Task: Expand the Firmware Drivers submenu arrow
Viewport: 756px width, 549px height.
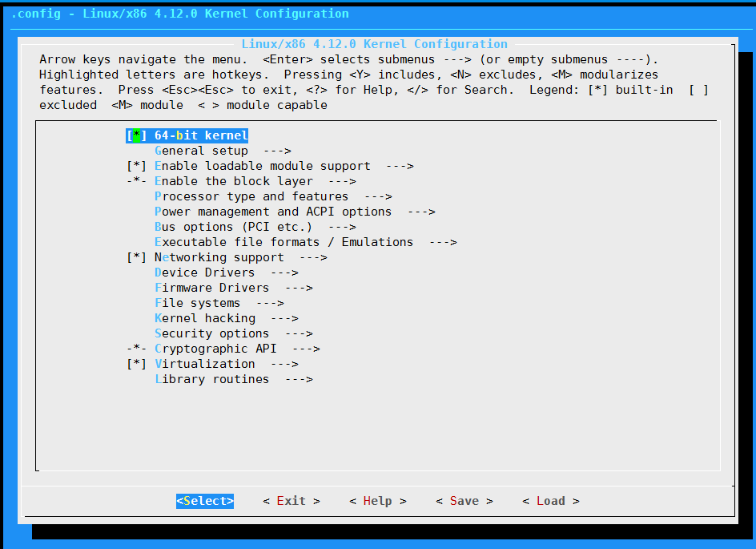Action: [x=299, y=288]
